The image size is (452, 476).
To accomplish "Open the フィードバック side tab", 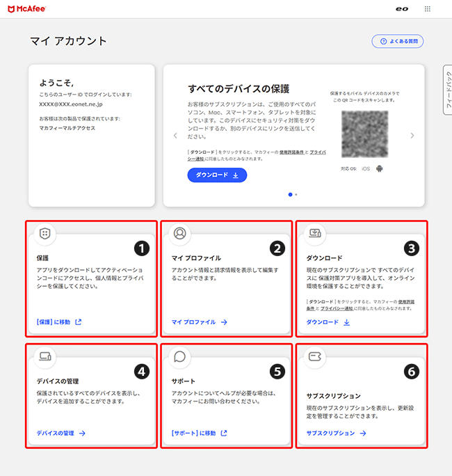I will (448, 90).
